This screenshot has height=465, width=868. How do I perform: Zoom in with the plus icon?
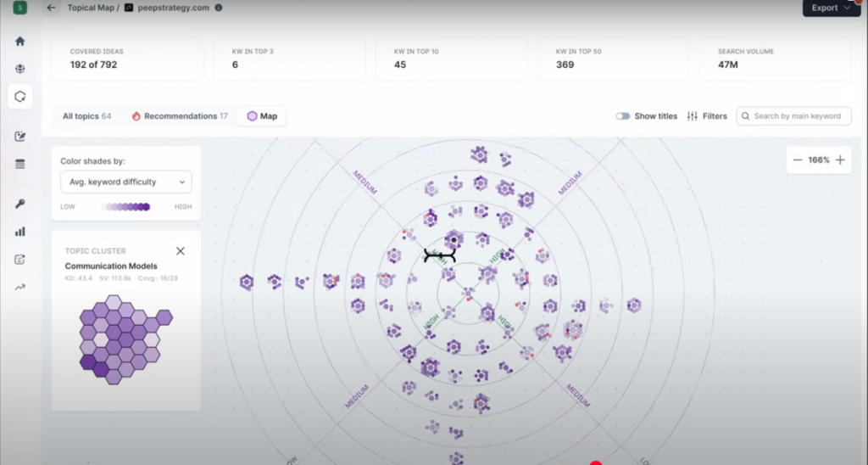tap(840, 160)
